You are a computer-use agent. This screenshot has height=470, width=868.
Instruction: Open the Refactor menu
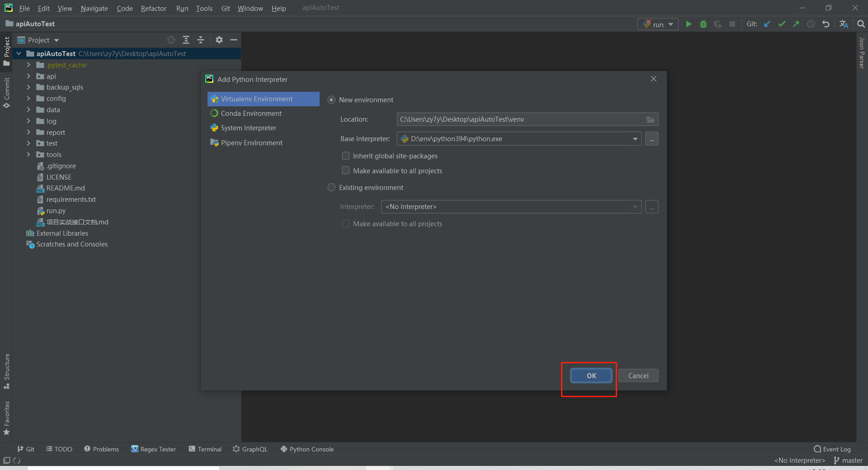[x=153, y=8]
